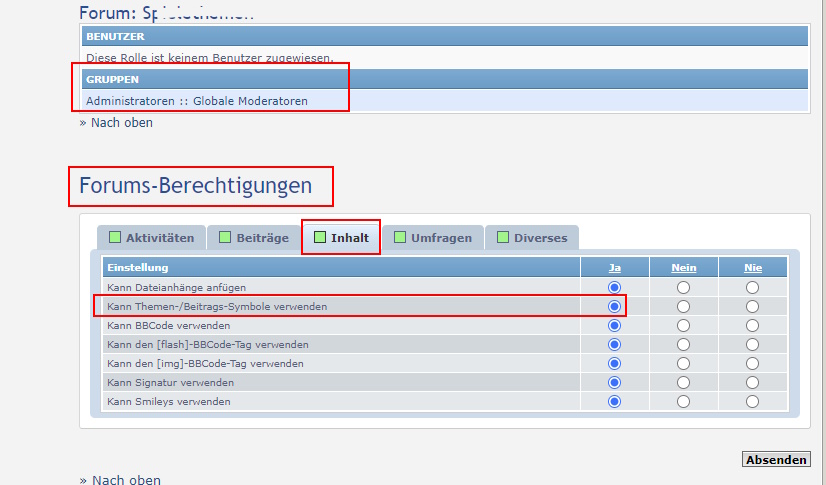
Task: Follow "Nach oben" link below Gruppen section
Action: (121, 123)
